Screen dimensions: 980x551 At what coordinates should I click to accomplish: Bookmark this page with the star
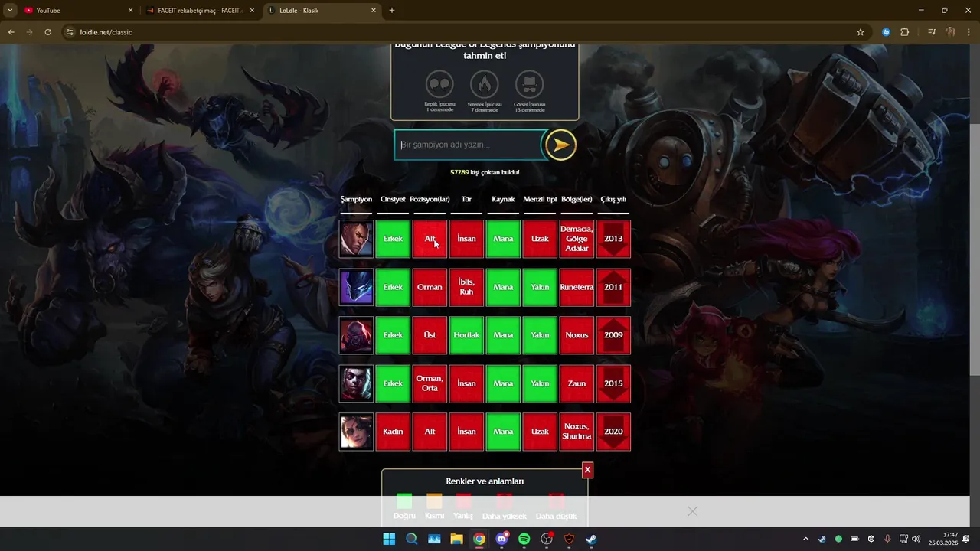click(861, 32)
